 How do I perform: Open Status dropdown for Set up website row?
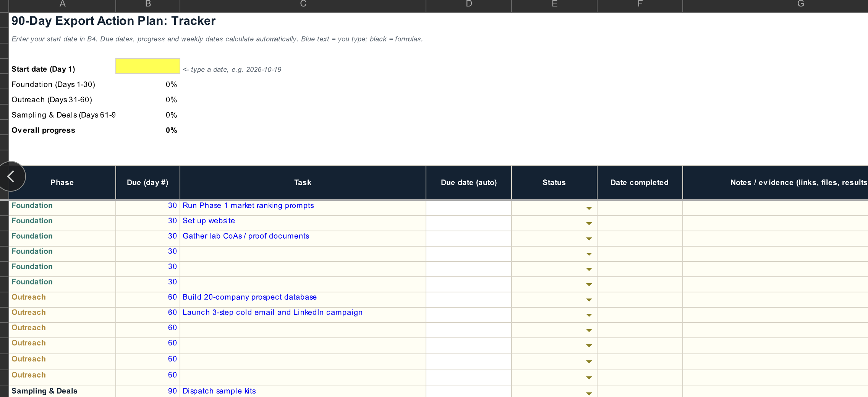point(589,223)
